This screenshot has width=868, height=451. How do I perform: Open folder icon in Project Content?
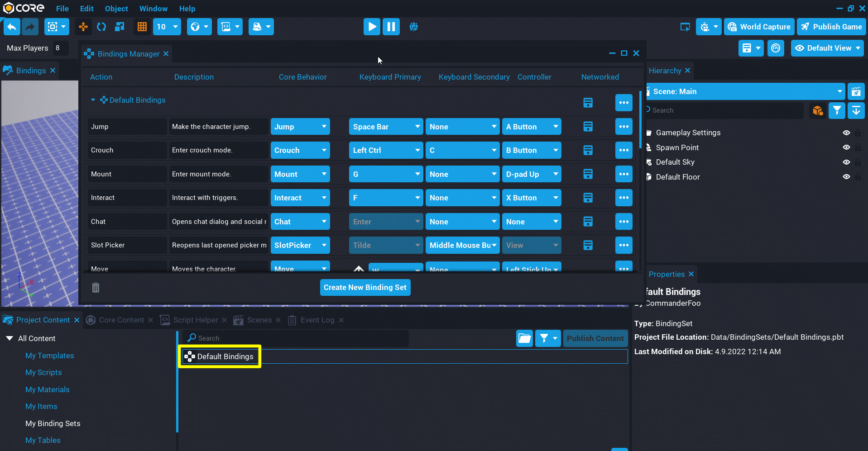pyautogui.click(x=524, y=338)
